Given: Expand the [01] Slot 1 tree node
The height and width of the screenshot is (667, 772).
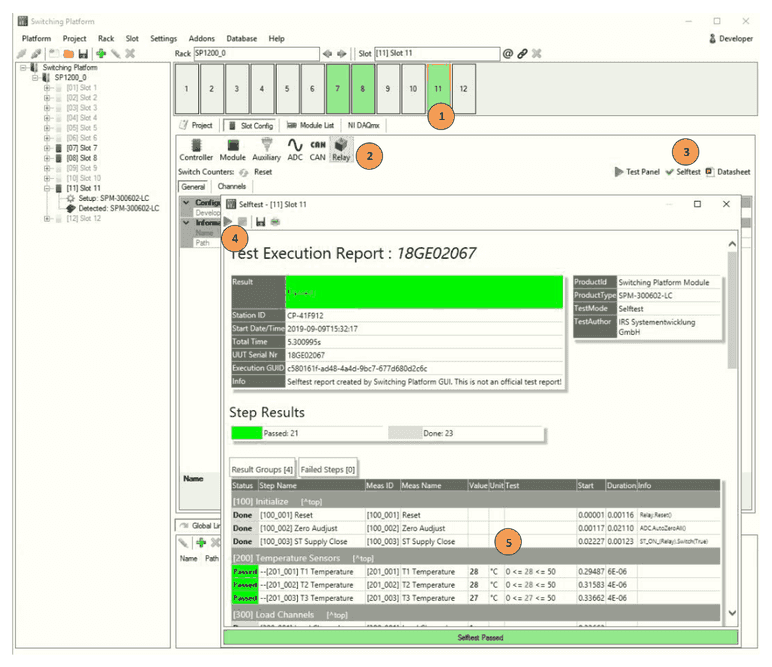Looking at the screenshot, I should point(47,88).
